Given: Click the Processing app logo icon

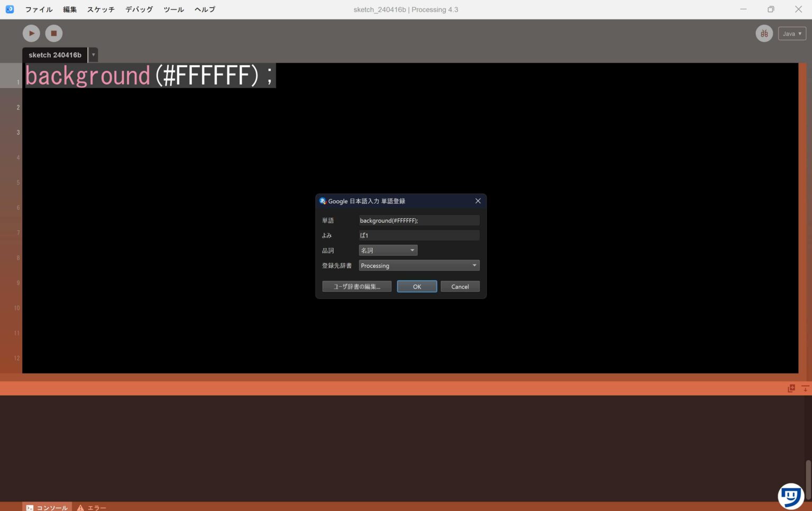Looking at the screenshot, I should 10,9.
